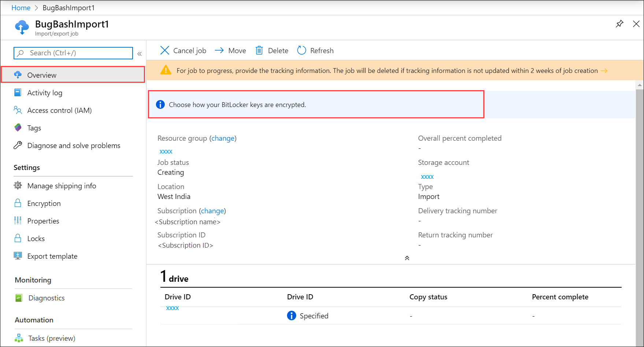Open Properties under Settings
The height and width of the screenshot is (347, 644).
pyautogui.click(x=43, y=221)
